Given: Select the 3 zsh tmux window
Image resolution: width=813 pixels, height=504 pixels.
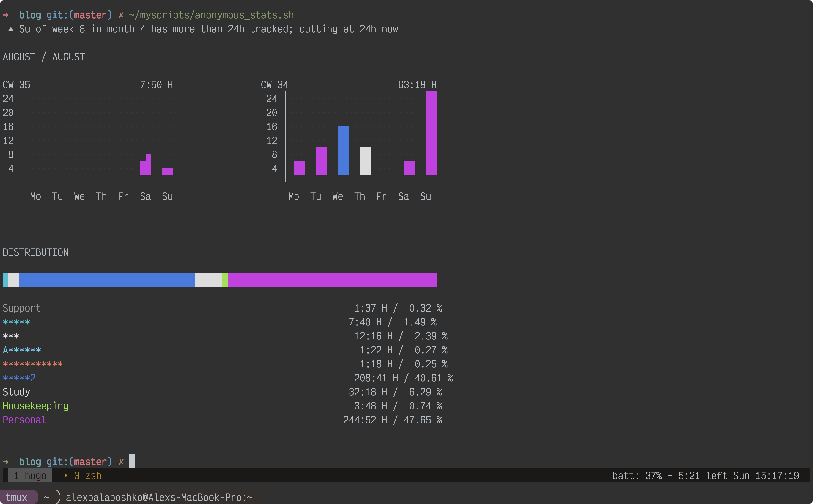Looking at the screenshot, I should [x=87, y=476].
